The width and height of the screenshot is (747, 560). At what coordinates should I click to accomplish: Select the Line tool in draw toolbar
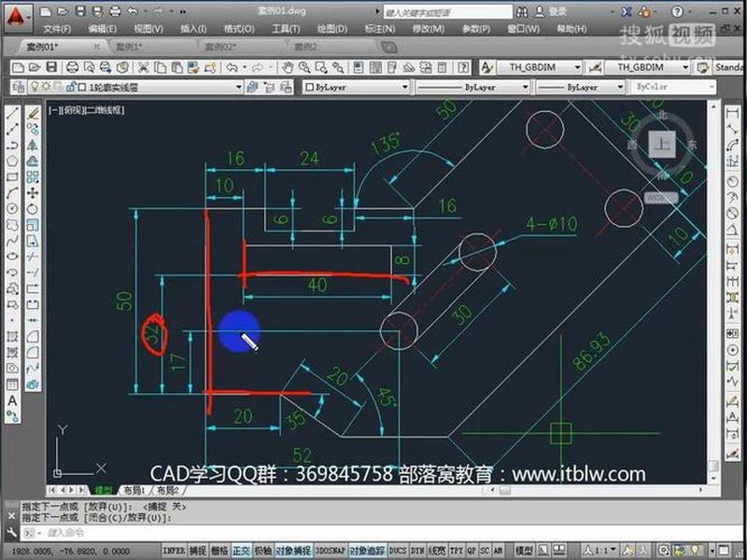(12, 113)
